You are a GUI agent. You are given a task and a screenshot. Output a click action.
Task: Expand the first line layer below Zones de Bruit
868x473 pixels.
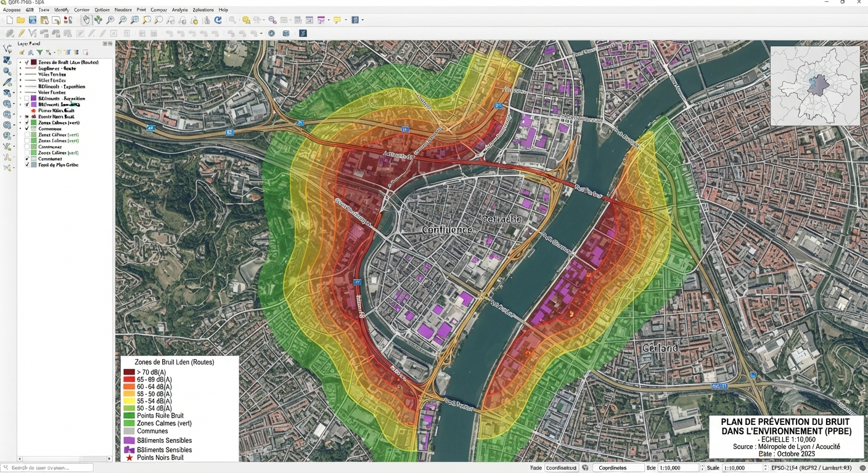point(20,68)
